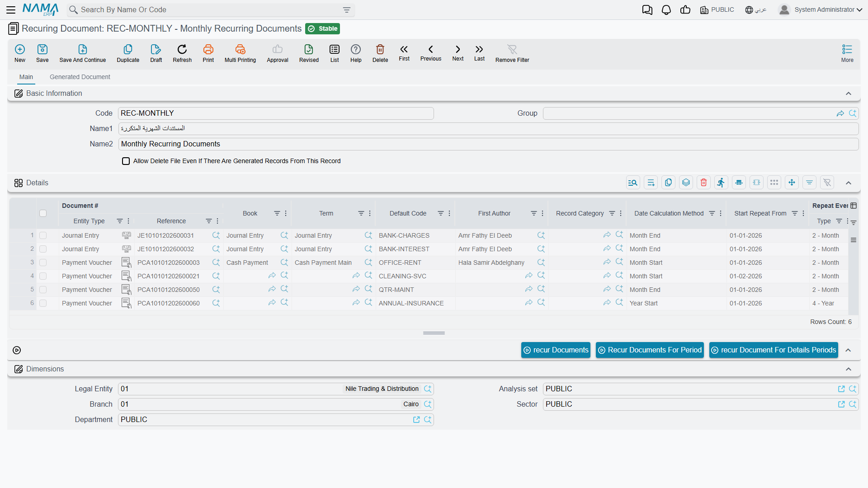Click recur Document For Details Periods
The width and height of the screenshot is (868, 488).
[x=774, y=350]
